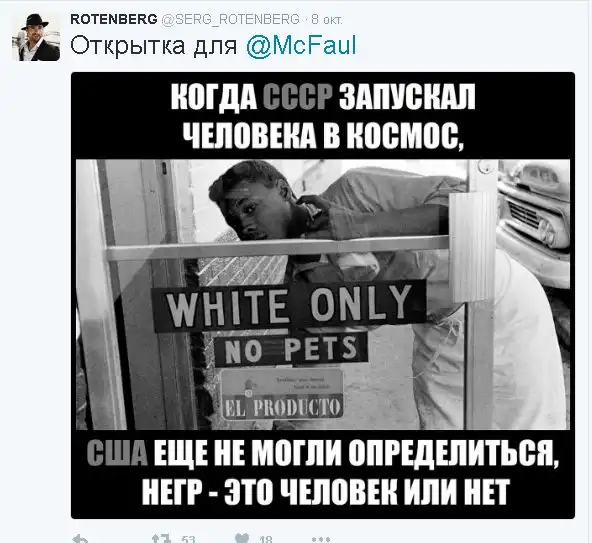The image size is (592, 543).
Task: Reply to the ROTENBERG tweet
Action: click(x=80, y=539)
